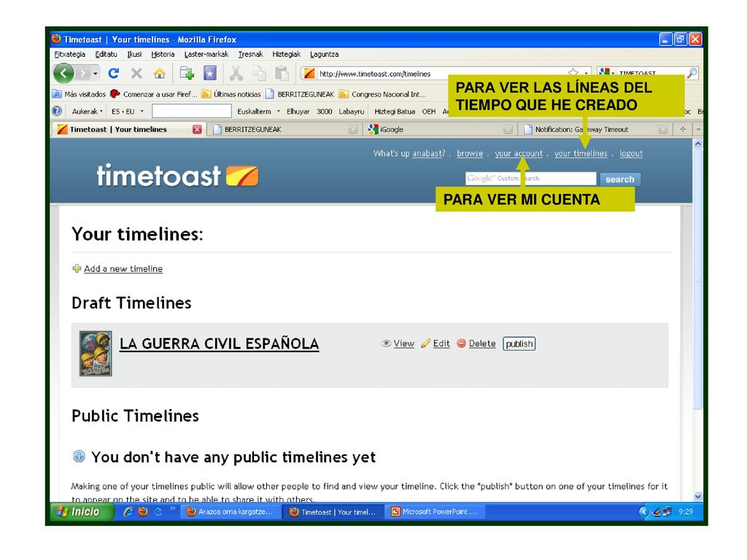Close the Timetoast tab with the red X
The width and height of the screenshot is (747, 560).
(x=197, y=130)
